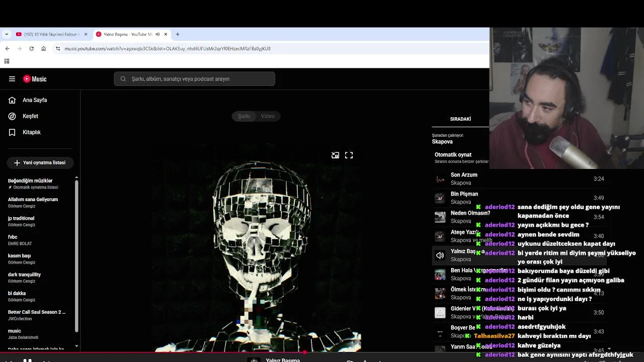
Task: Toggle the YouTube Music hamburger menu
Action: click(x=12, y=79)
